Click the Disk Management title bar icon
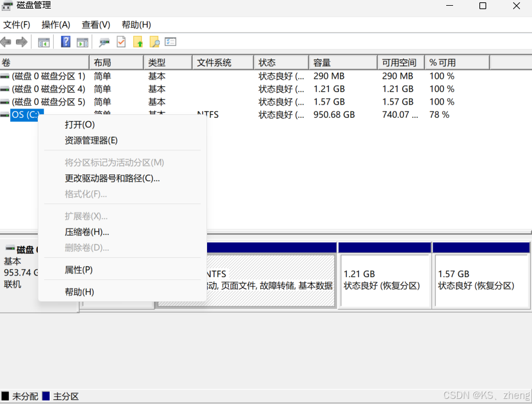Viewport: 532px width, 404px height. tap(7, 5)
